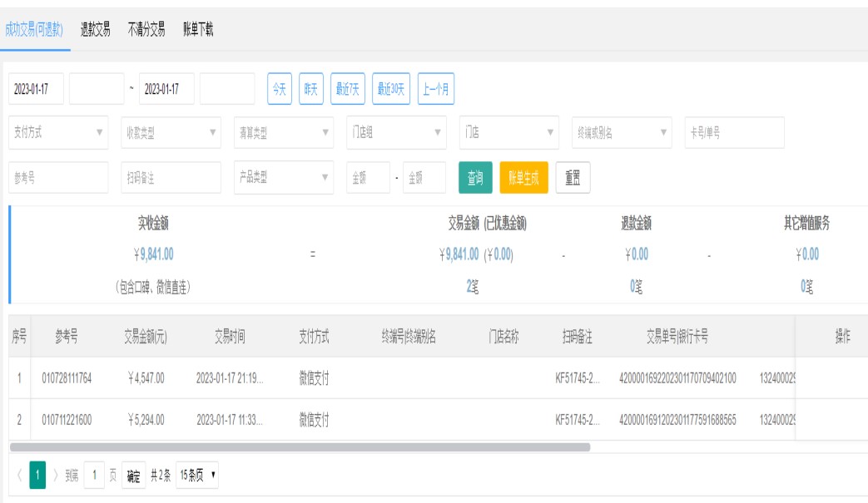Click the 上一个月 button

tap(436, 89)
